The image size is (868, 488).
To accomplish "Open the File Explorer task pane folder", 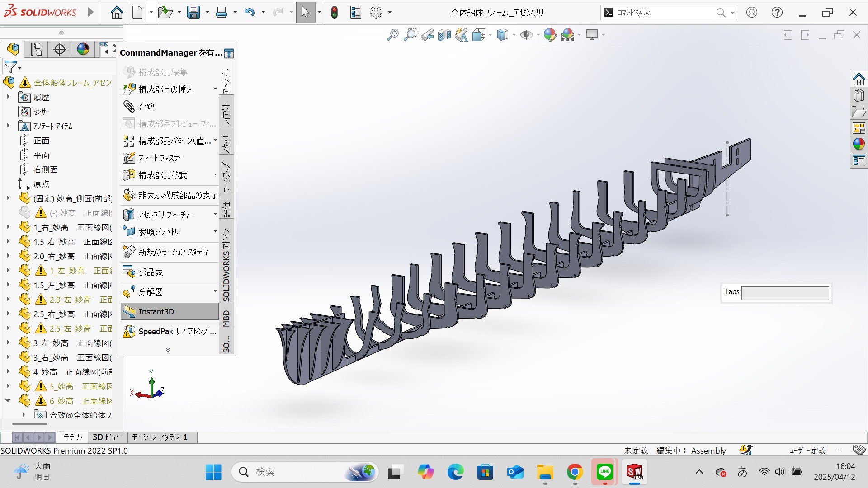I will [x=859, y=112].
